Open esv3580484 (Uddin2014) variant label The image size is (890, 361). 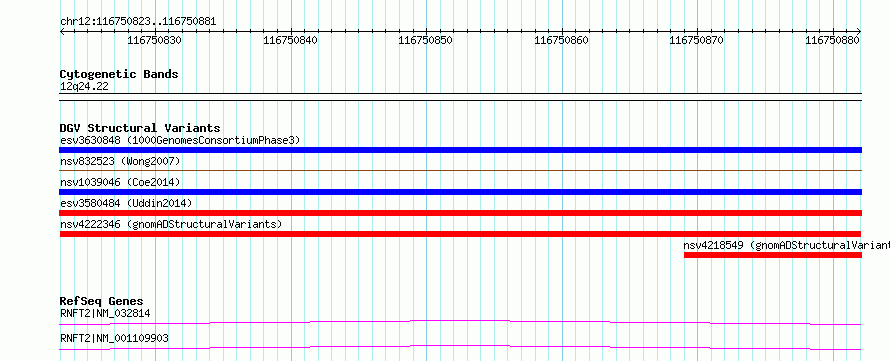[x=126, y=203]
